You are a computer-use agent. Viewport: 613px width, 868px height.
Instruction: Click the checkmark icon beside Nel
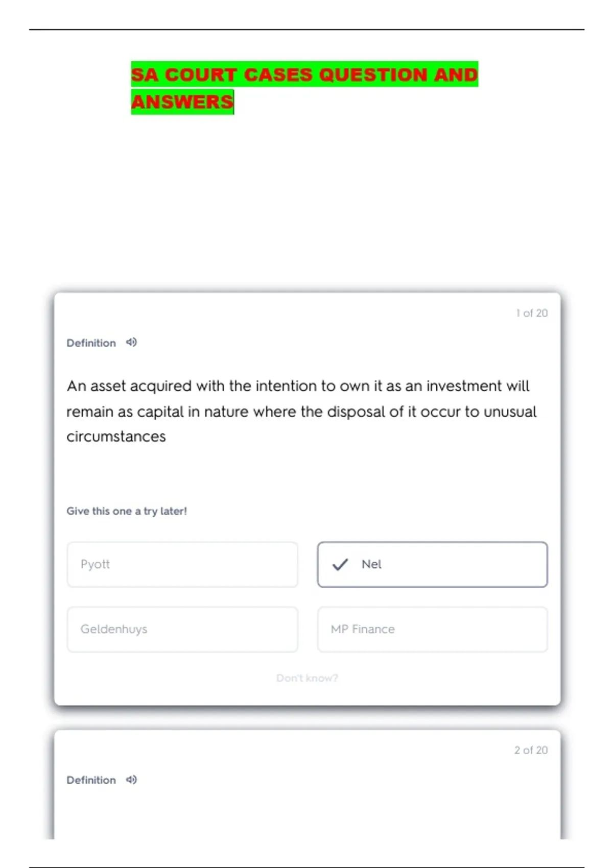click(x=340, y=564)
